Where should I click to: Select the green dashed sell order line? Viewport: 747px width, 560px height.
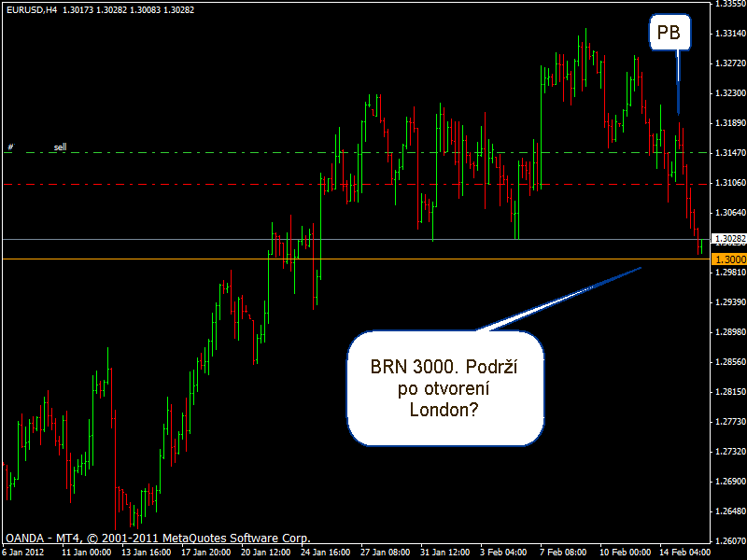pos(357,153)
